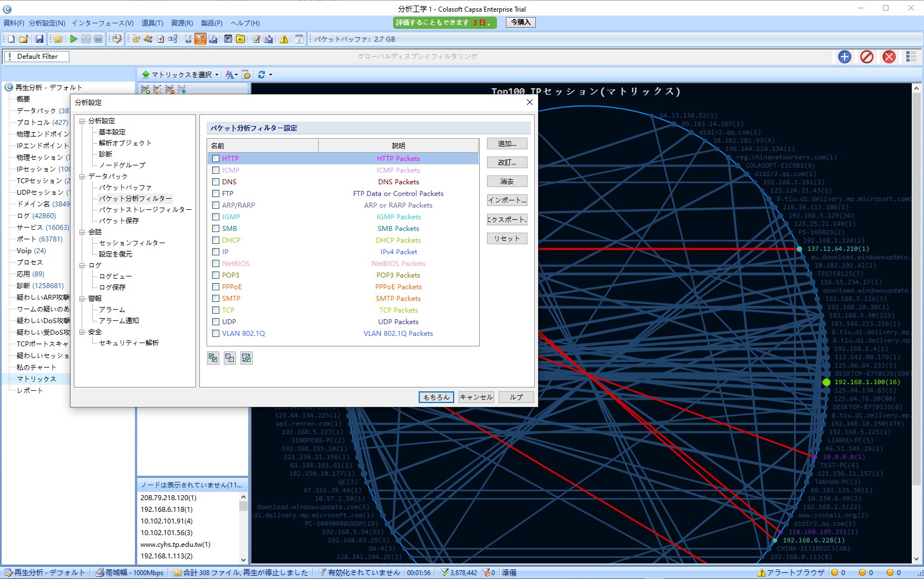Screen dimensions: 924x579
Task: Enable the HTTP packet filter checkbox
Action: pyautogui.click(x=216, y=159)
